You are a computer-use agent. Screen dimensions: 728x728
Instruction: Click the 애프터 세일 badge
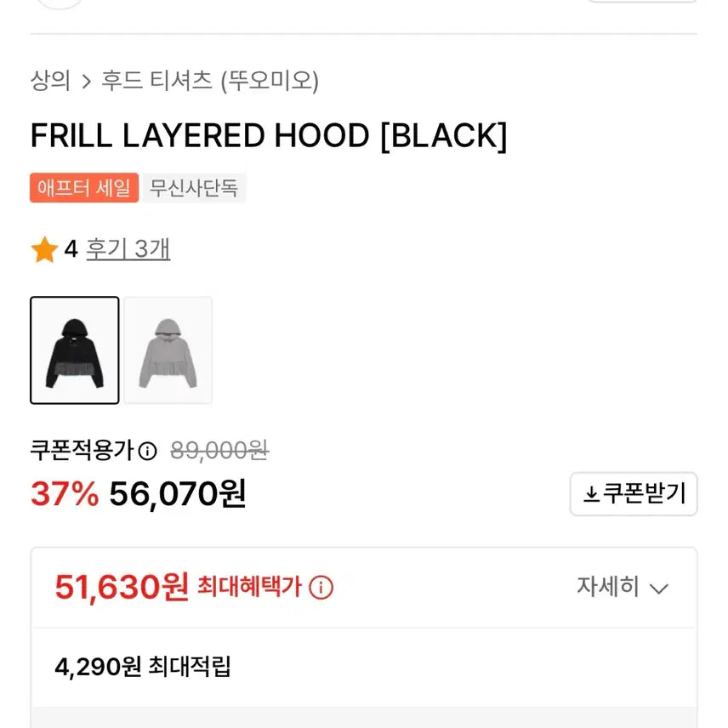83,188
